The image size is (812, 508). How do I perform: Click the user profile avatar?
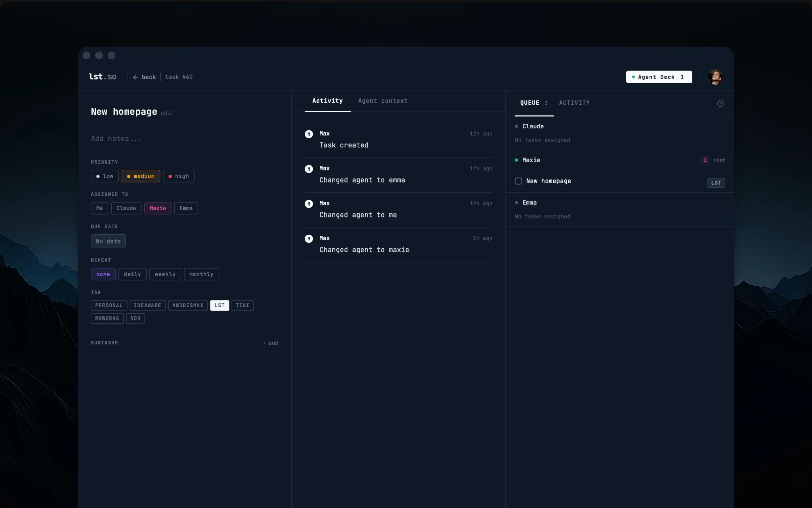[715, 77]
